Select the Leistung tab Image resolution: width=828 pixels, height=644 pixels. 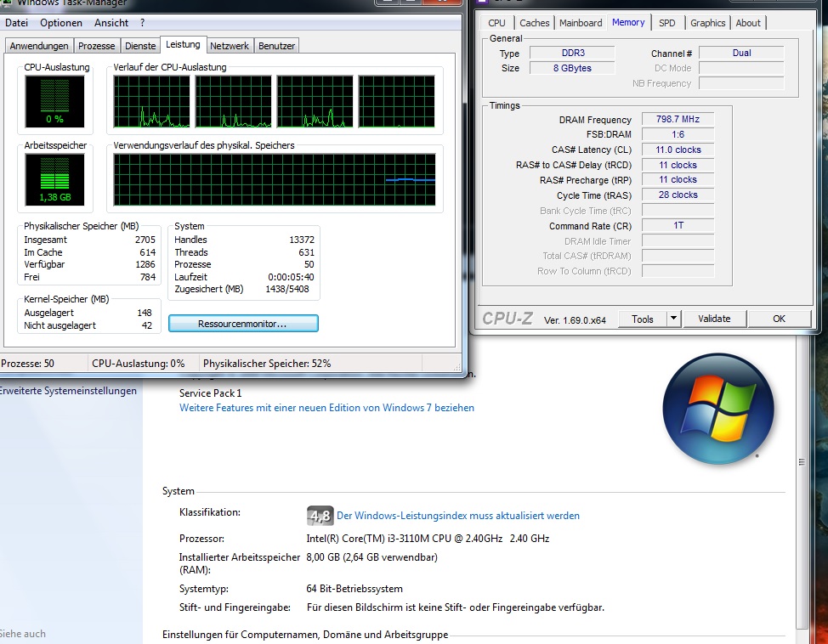tap(183, 44)
